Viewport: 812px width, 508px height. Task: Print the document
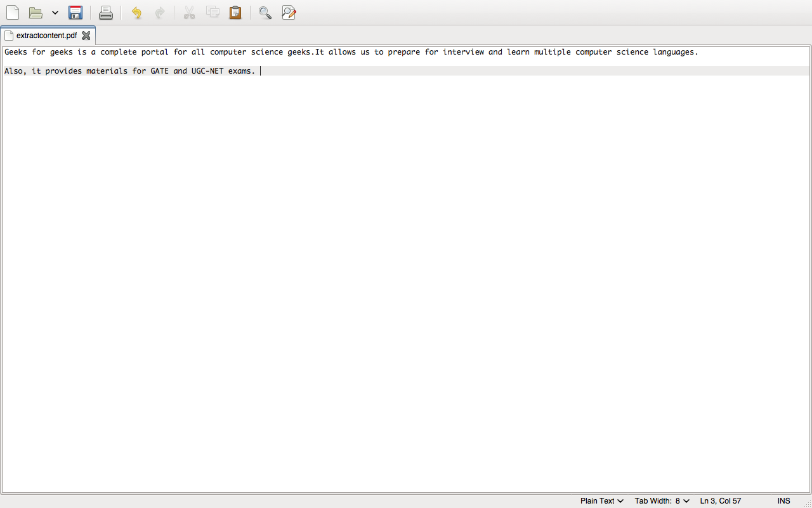coord(106,13)
